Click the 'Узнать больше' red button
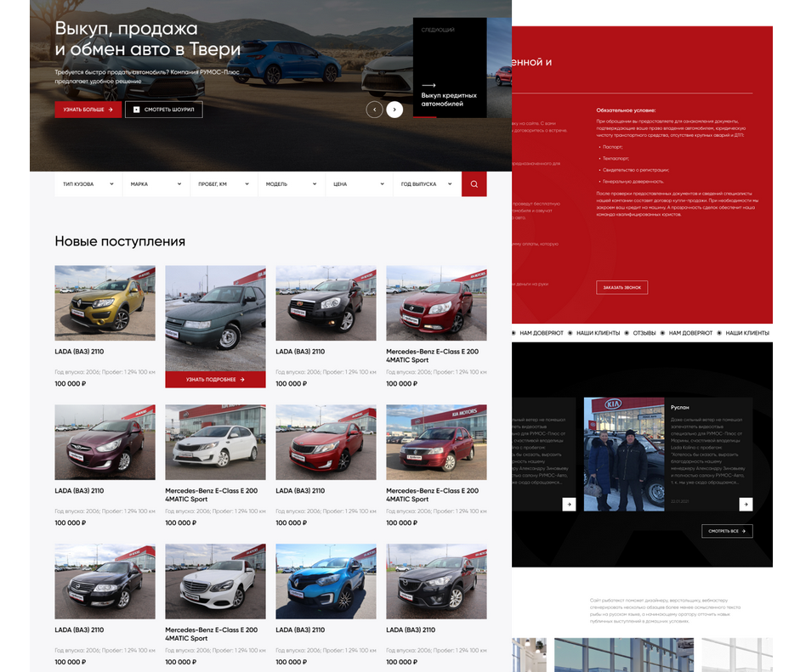The width and height of the screenshot is (800, 672). click(x=88, y=110)
